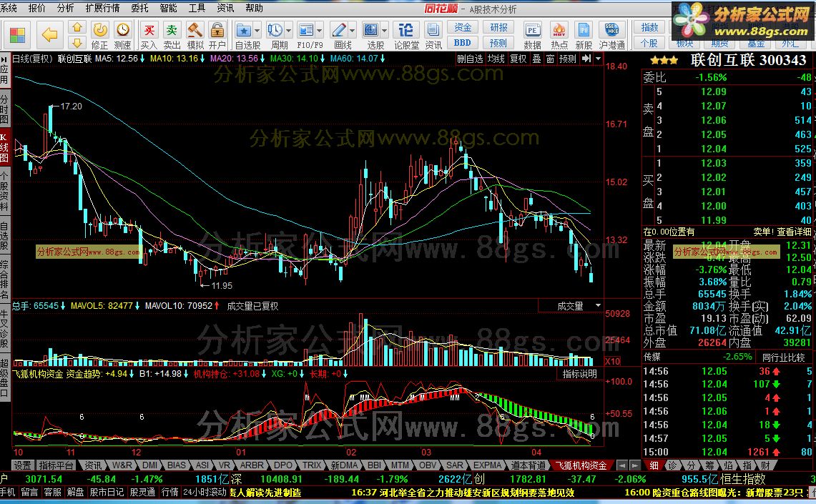Open the 报价 menu

pyautogui.click(x=37, y=8)
